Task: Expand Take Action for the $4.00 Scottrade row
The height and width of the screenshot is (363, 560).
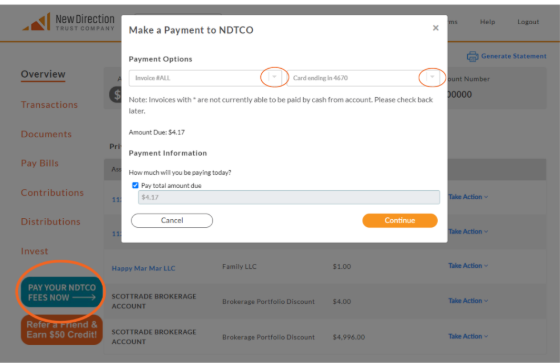Action: (468, 300)
